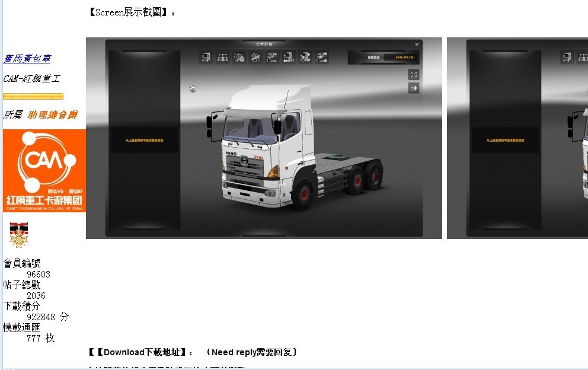The height and width of the screenshot is (370, 588).
Task: Click the CAM orange avatar image
Action: (x=44, y=171)
